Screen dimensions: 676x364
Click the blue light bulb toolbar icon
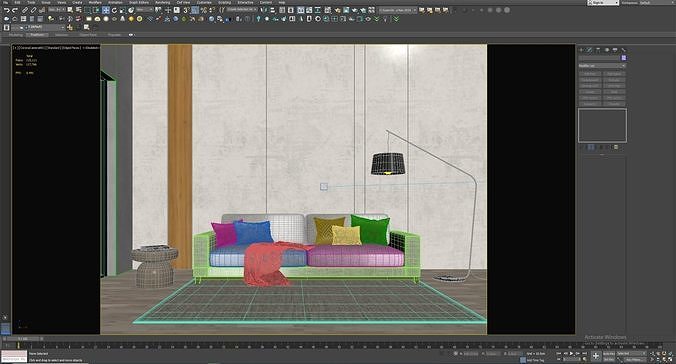click(x=258, y=19)
